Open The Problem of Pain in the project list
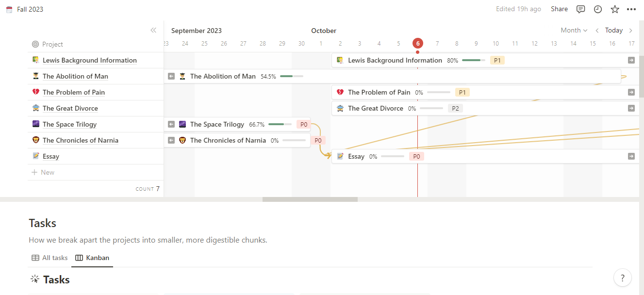Viewport: 644px width, 295px height. pyautogui.click(x=74, y=92)
